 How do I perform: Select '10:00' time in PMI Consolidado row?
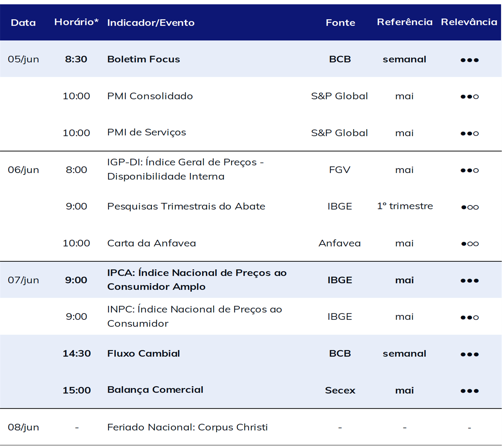(76, 96)
